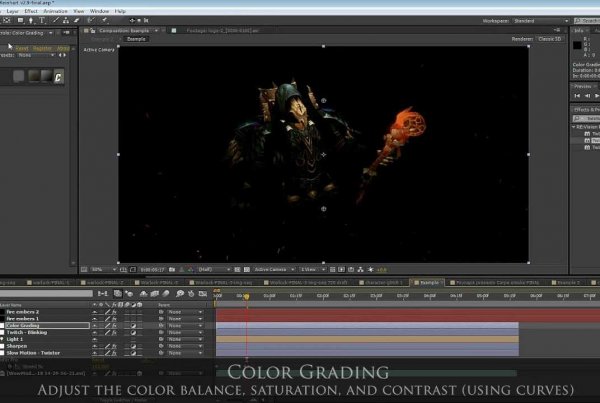Viewport: 600px width, 403px height.
Task: Select the Clone Stamp tool
Action: 66,20
